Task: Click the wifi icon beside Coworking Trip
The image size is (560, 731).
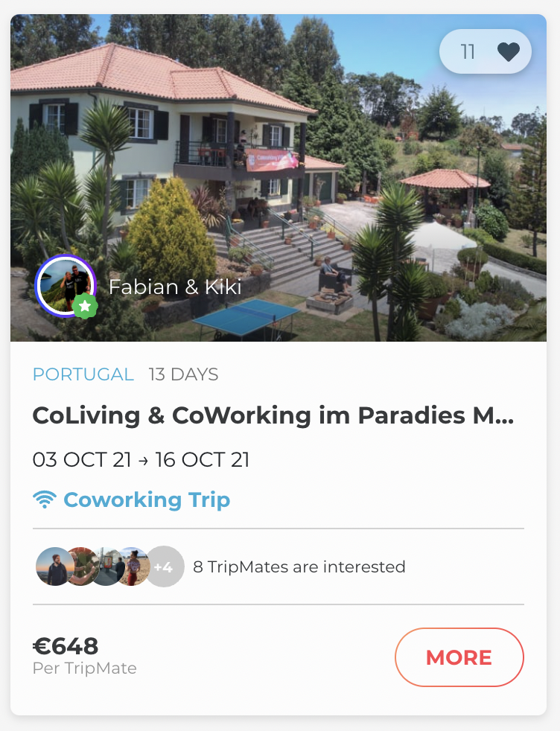Action: point(45,499)
